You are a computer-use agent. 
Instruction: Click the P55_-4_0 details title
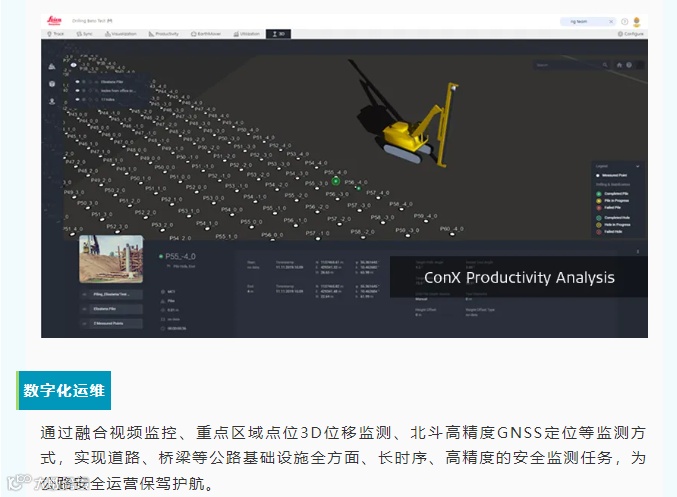click(x=180, y=256)
